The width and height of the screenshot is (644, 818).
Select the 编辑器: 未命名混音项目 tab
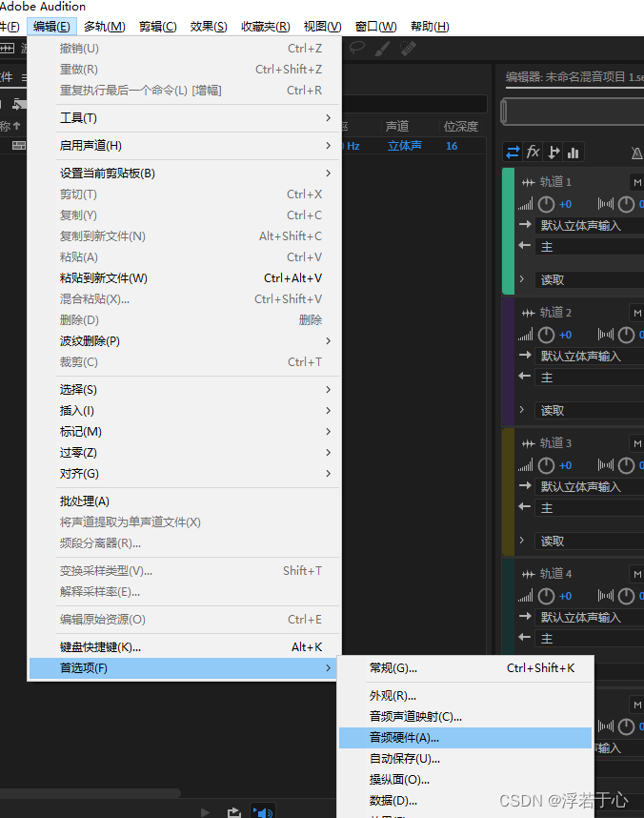tap(574, 77)
